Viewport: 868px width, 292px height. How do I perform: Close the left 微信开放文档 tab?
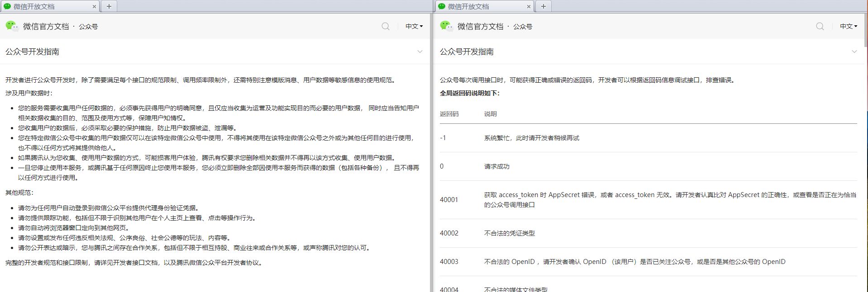94,7
